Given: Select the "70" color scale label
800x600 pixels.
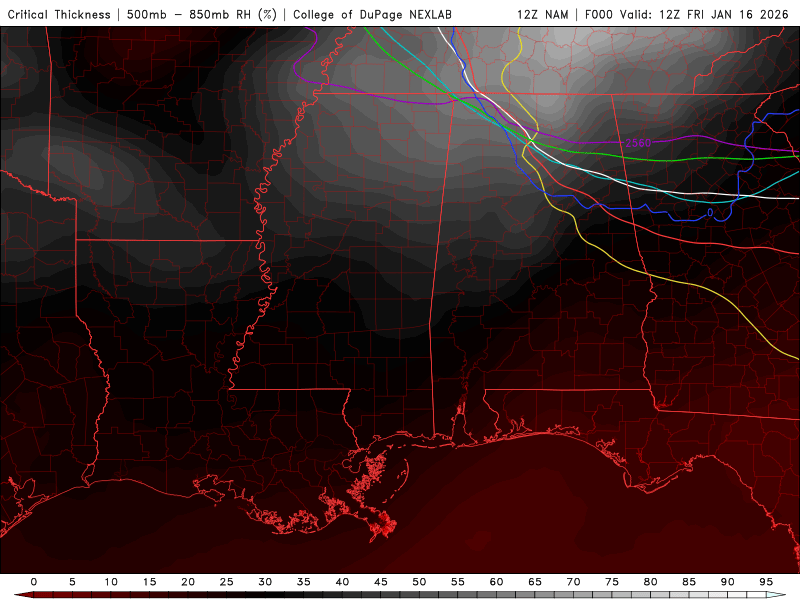Looking at the screenshot, I should [x=573, y=582].
